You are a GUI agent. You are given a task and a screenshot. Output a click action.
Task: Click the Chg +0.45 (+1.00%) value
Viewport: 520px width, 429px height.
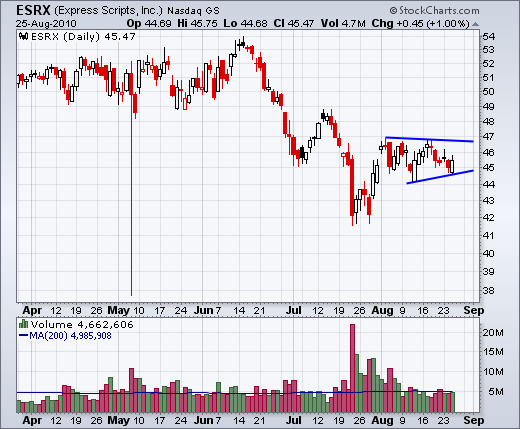[x=420, y=24]
